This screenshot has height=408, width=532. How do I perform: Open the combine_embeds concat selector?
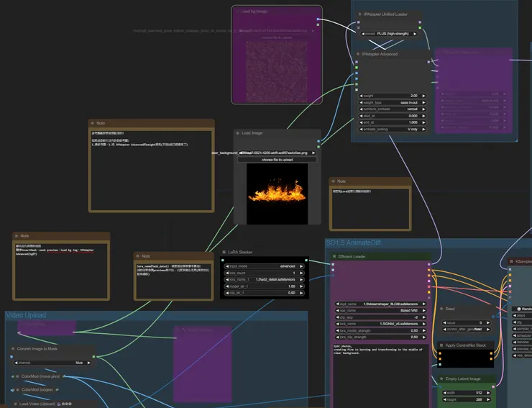click(x=393, y=109)
